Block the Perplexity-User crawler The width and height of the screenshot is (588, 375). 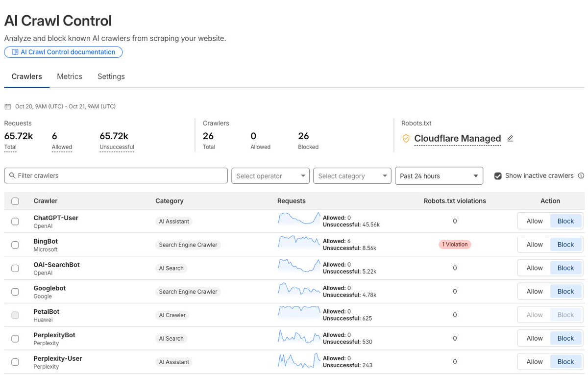[565, 362]
